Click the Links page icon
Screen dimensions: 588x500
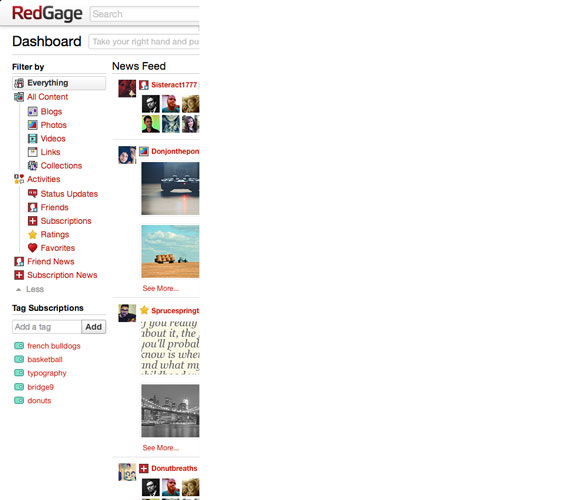click(33, 152)
